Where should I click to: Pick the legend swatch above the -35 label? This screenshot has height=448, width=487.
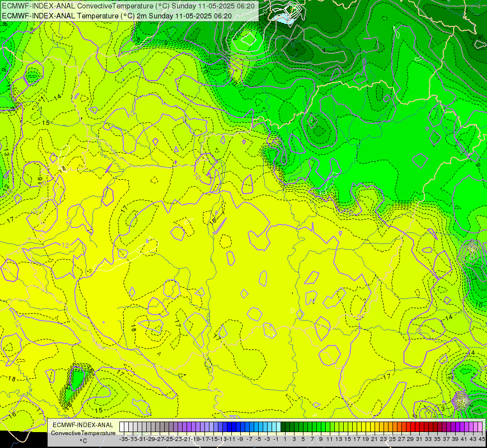pos(122,427)
